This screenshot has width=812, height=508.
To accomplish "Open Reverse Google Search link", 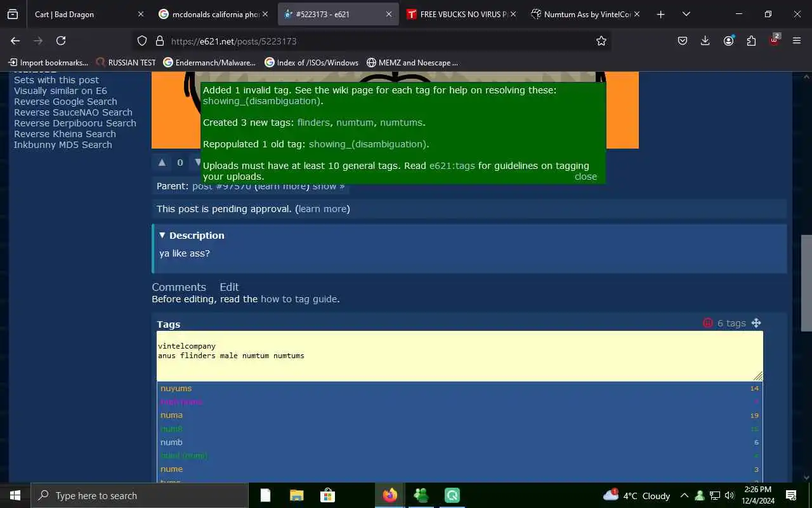I will pos(65,102).
